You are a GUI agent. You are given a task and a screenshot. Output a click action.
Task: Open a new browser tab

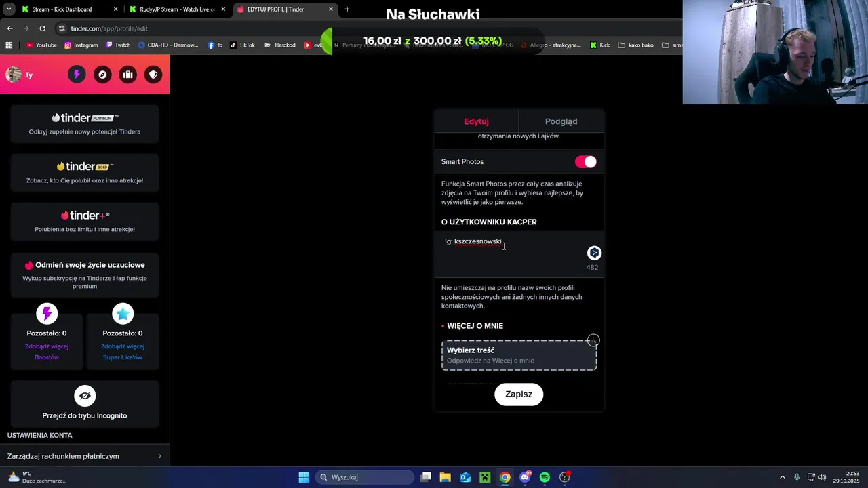pyautogui.click(x=347, y=9)
